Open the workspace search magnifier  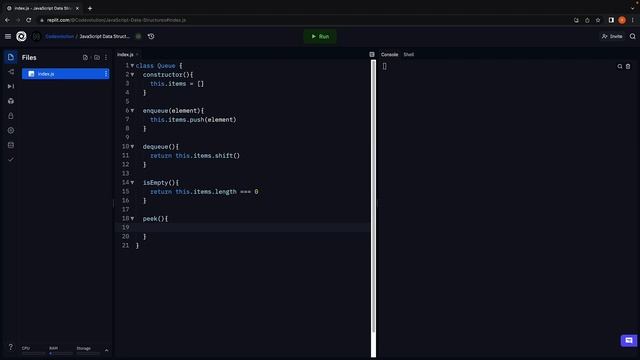(633, 36)
